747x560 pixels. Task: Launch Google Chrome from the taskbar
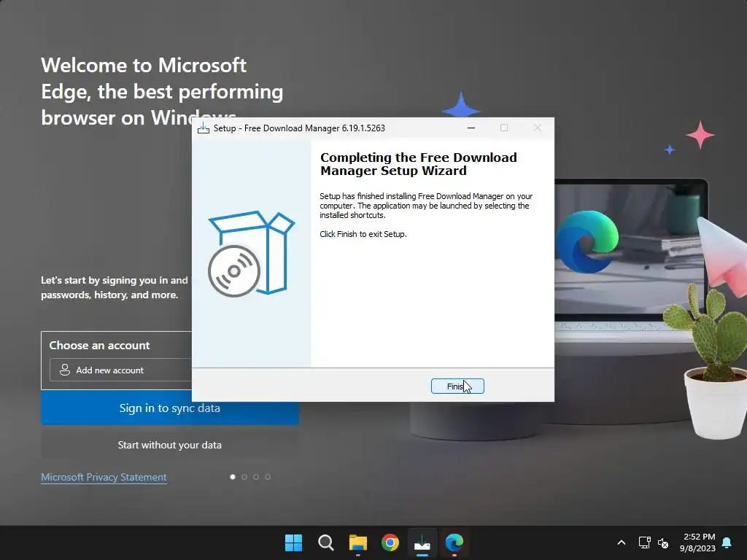coord(390,542)
